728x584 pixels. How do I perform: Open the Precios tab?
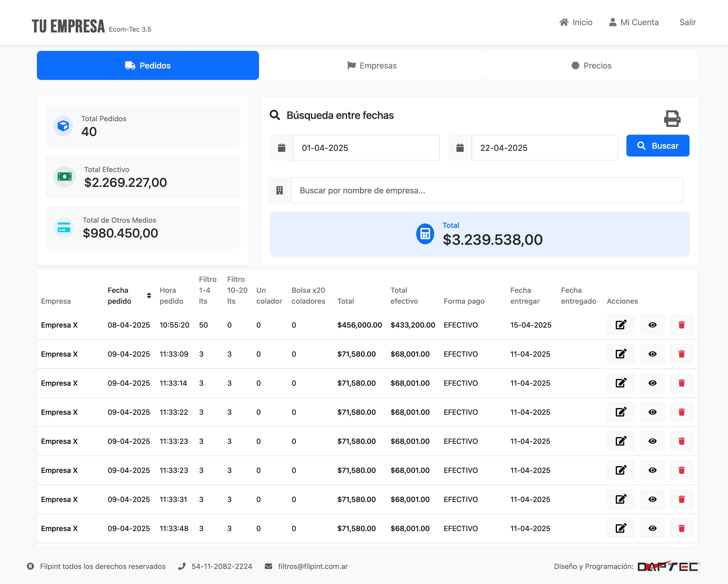coord(591,65)
